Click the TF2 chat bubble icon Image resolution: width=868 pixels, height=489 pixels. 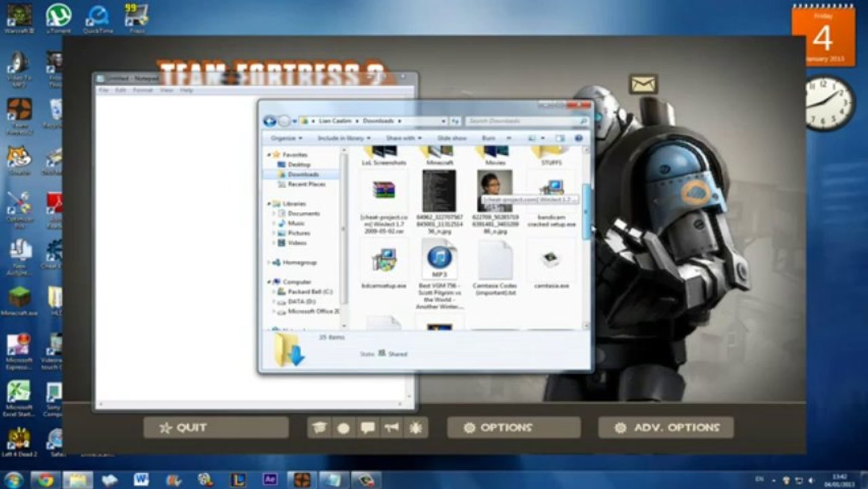click(x=368, y=428)
